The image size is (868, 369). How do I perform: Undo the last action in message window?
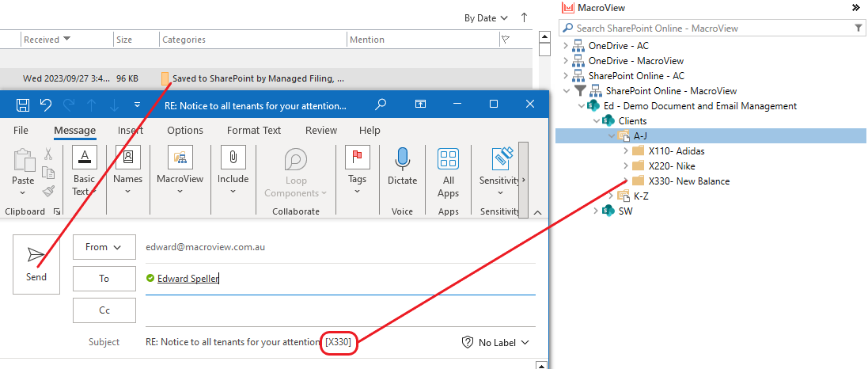point(46,105)
